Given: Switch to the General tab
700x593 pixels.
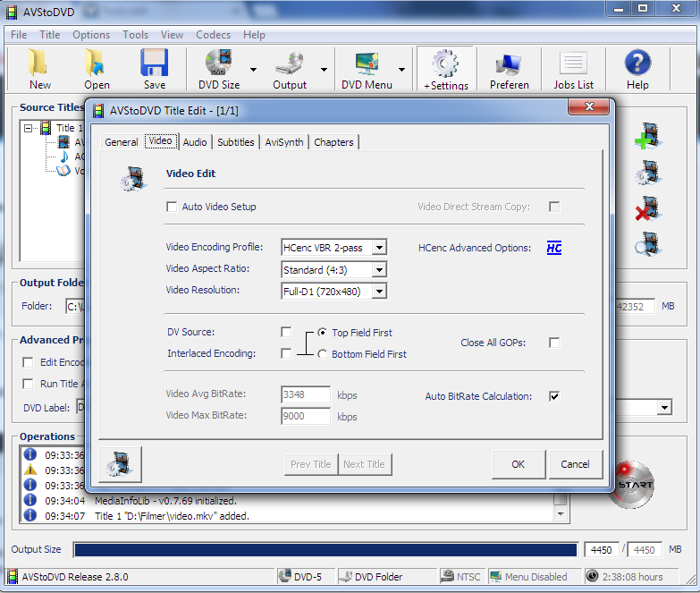Looking at the screenshot, I should 122,142.
